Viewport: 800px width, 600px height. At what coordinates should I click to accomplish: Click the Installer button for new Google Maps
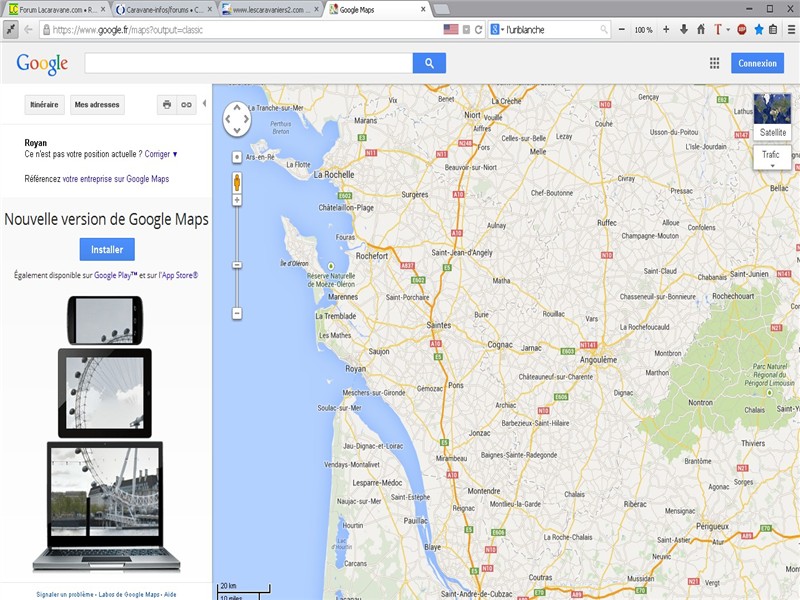tap(106, 249)
